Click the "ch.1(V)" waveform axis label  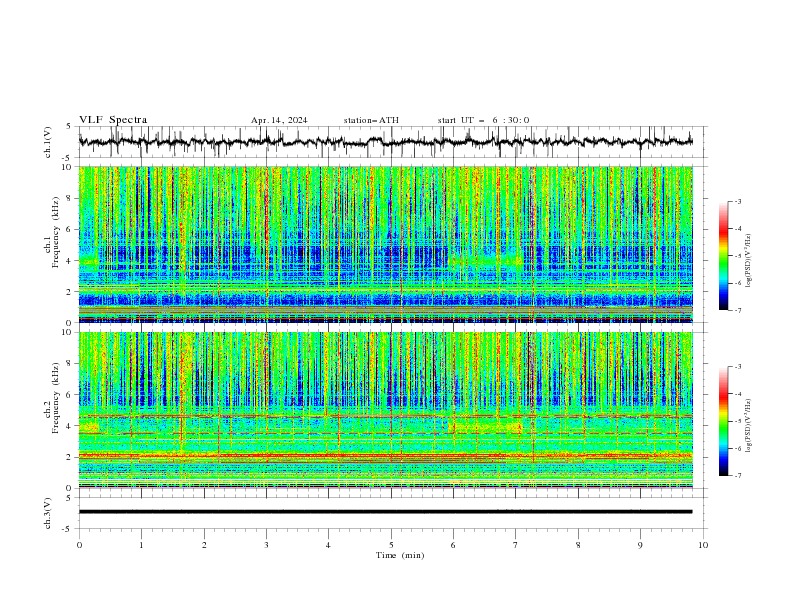[x=48, y=142]
